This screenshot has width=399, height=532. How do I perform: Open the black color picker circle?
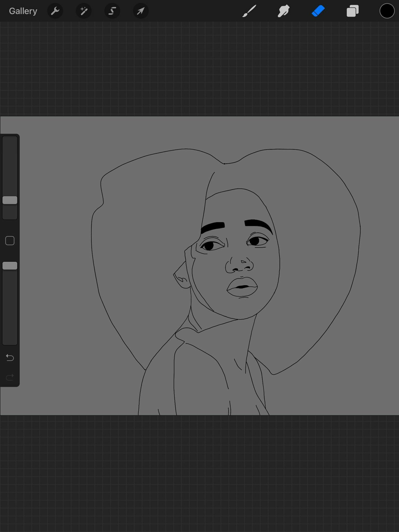coord(387,11)
